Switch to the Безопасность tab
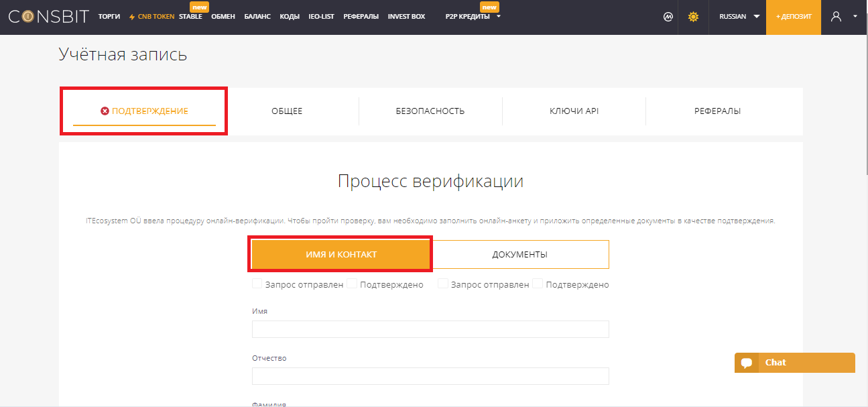The width and height of the screenshot is (868, 407). pos(430,111)
